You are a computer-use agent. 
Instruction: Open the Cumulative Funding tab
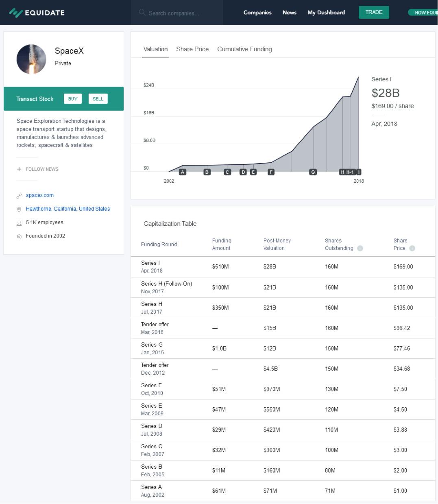point(244,49)
